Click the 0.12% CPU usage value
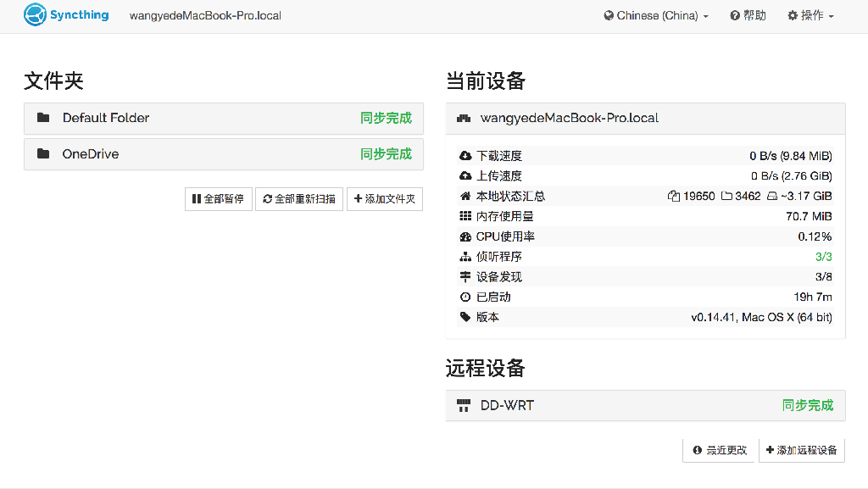Image resolution: width=868 pixels, height=489 pixels. (815, 236)
